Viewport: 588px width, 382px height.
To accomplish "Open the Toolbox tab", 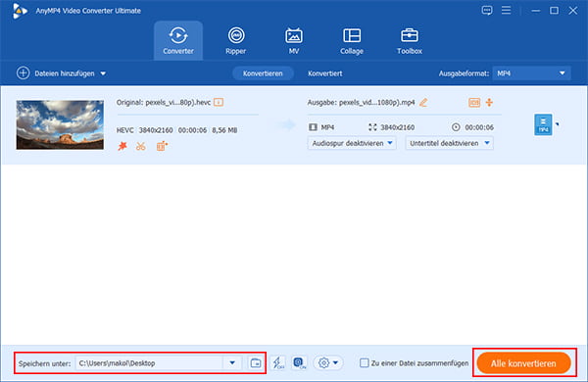I will (409, 41).
